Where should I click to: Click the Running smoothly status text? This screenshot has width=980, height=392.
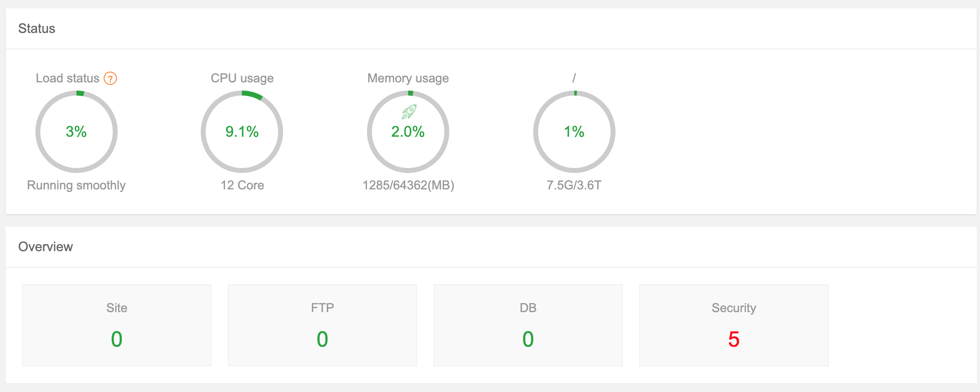pos(77,185)
